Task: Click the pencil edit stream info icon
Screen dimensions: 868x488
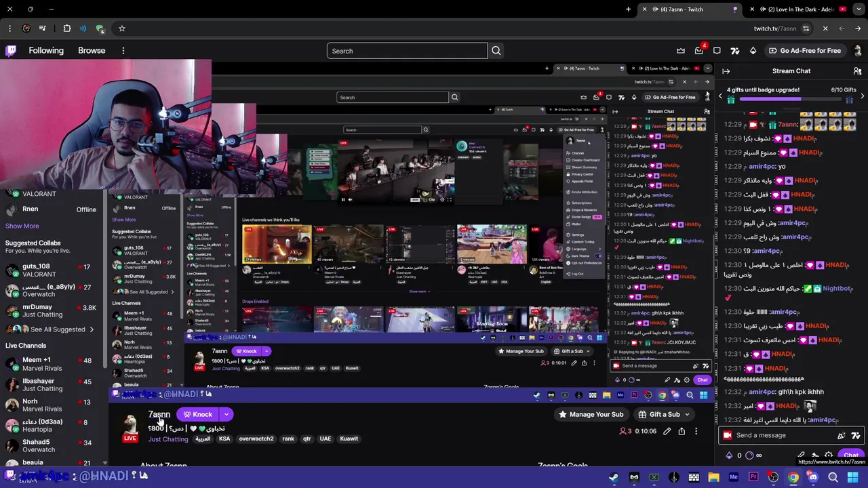Action: [667, 431]
